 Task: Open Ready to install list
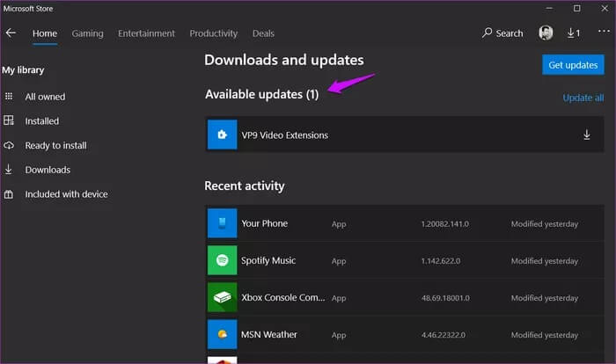[55, 145]
